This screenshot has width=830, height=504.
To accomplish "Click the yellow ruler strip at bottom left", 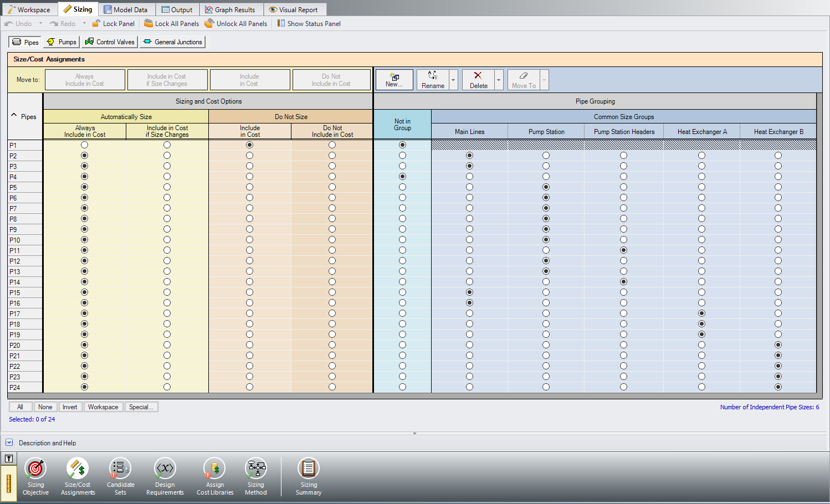I will pyautogui.click(x=9, y=483).
